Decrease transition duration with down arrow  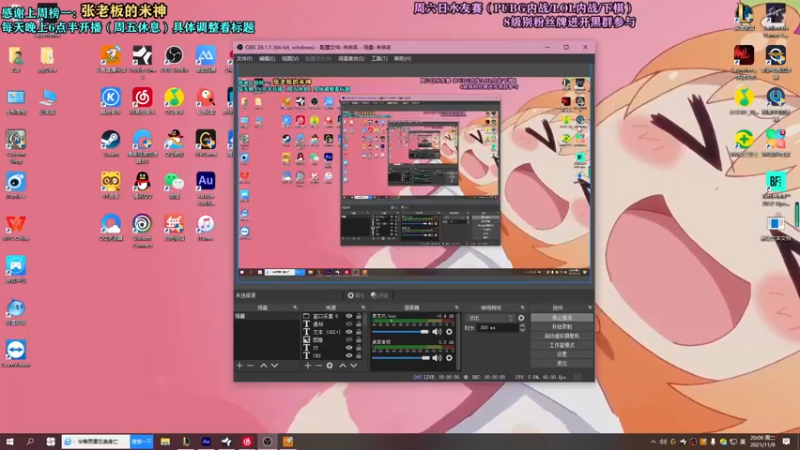[x=522, y=330]
